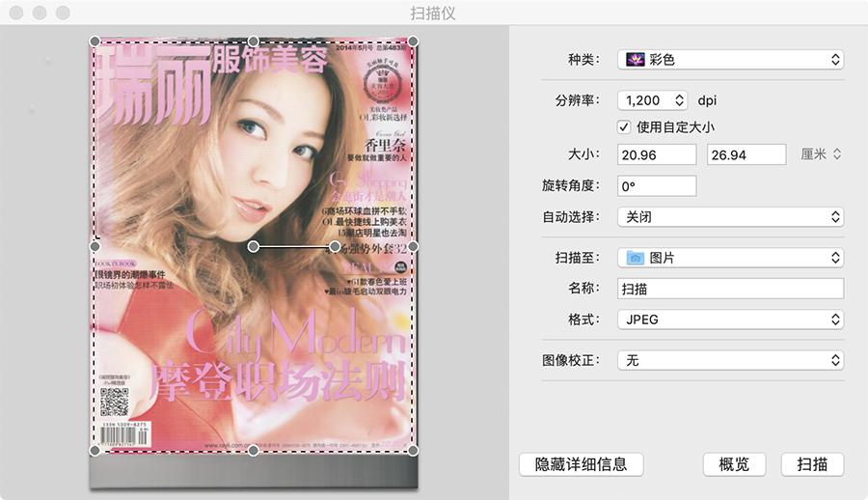Image resolution: width=868 pixels, height=500 pixels.
Task: Click the 摩登职场法则 headline on the preview
Action: [x=278, y=381]
